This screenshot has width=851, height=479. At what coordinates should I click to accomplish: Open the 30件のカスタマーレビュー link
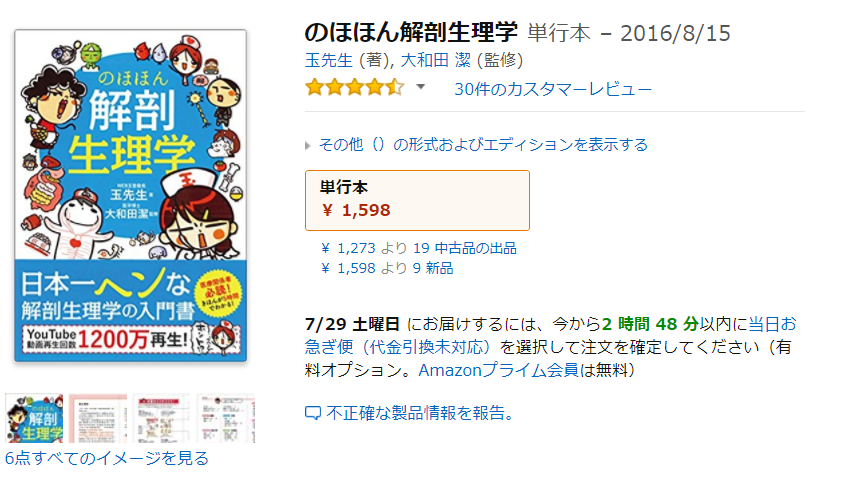(552, 89)
